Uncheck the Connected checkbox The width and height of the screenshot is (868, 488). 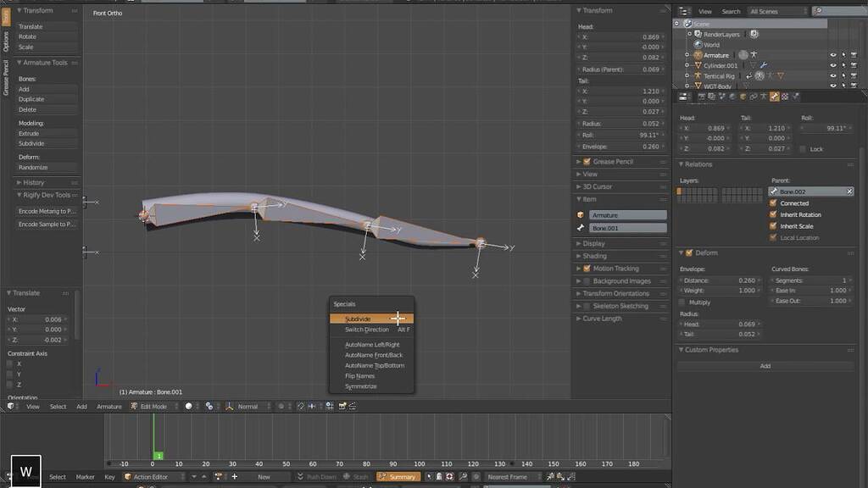pos(773,203)
